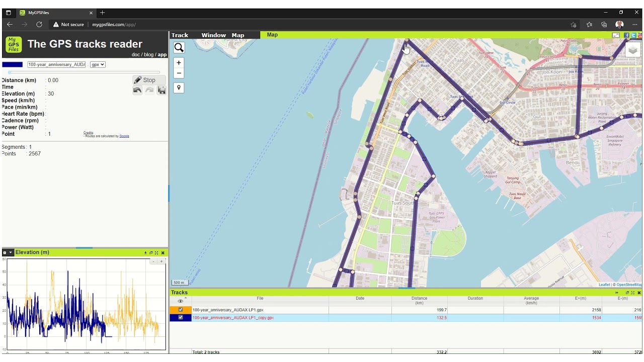Zoom out the map with minus button
Screen dimensions: 644x362
(x=179, y=73)
